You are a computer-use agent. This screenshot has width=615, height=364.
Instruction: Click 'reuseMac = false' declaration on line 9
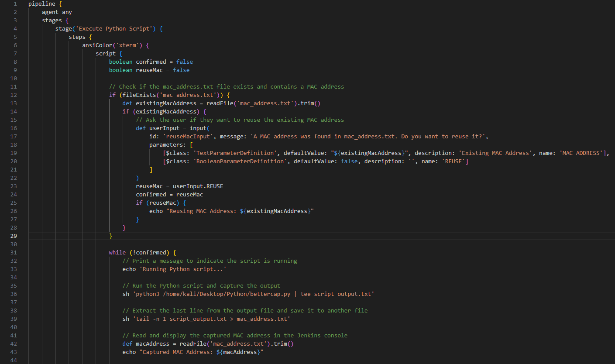pos(163,70)
